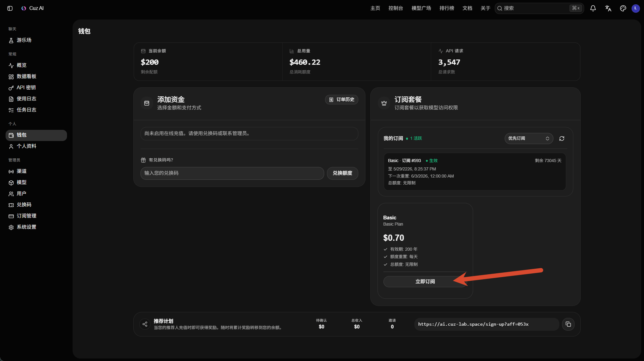The height and width of the screenshot is (361, 644).
Task: Click the 兑换额度 button
Action: pyautogui.click(x=342, y=173)
